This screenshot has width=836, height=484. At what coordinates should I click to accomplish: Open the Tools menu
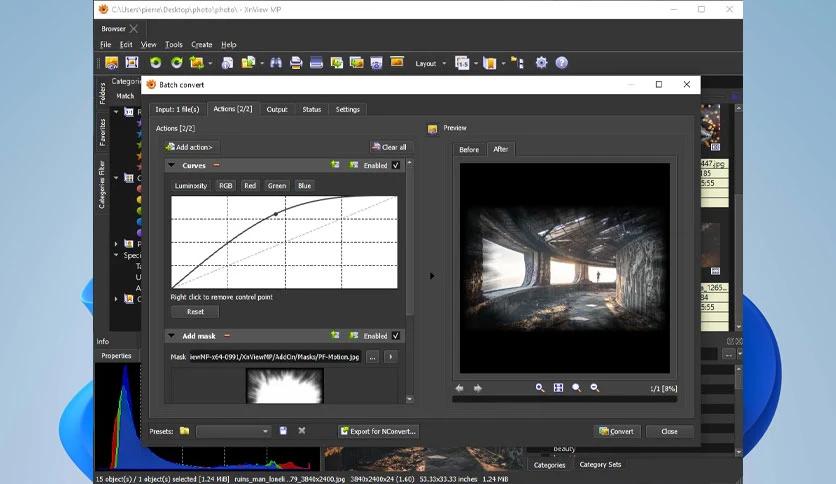pyautogui.click(x=174, y=45)
